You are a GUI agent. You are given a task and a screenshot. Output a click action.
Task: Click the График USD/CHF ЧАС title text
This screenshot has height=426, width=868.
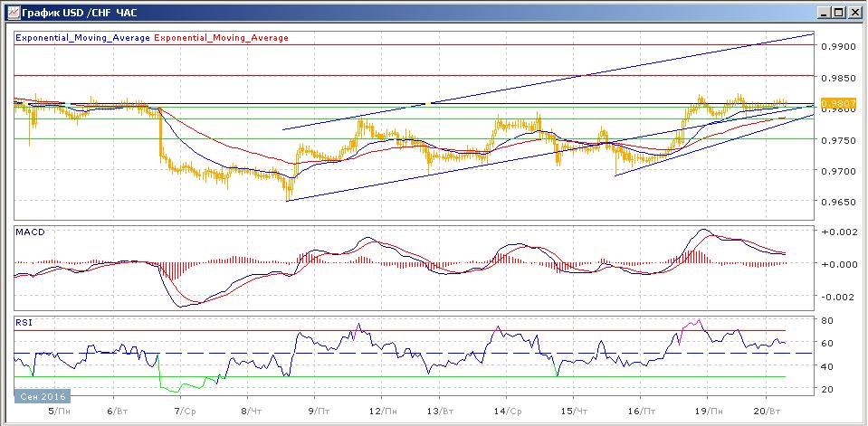[76, 13]
